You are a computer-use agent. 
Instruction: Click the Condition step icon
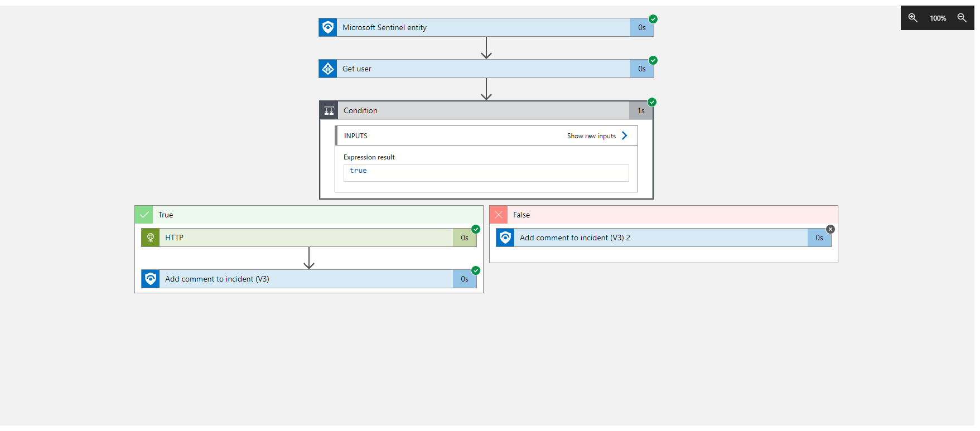329,110
